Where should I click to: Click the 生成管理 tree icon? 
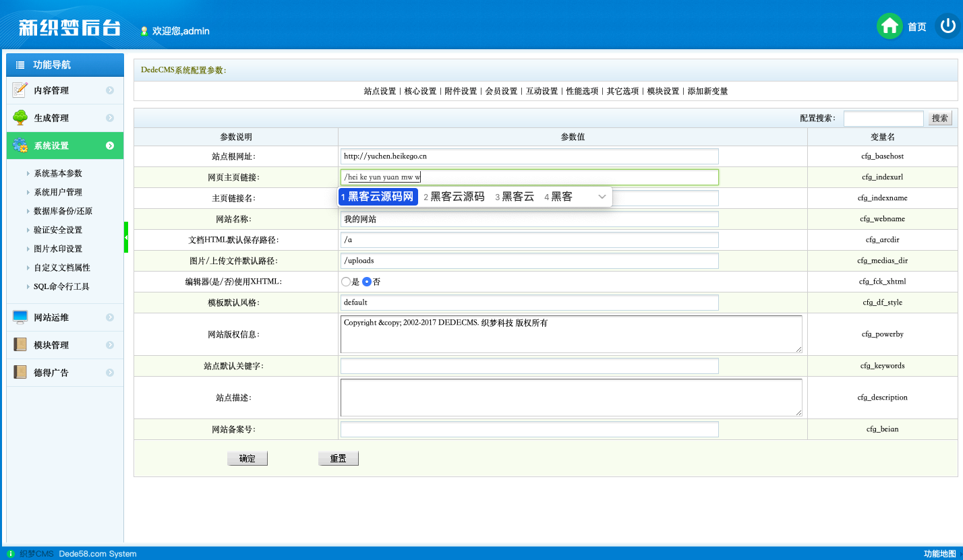20,117
